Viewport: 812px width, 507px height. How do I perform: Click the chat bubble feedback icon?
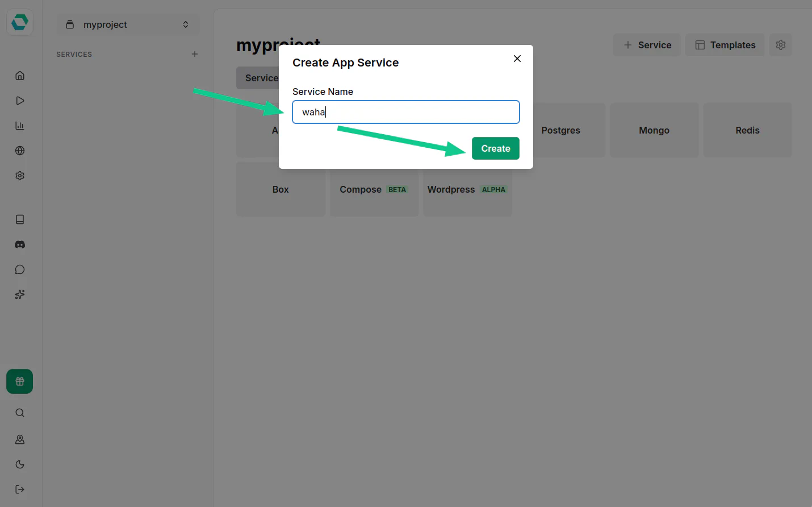click(20, 269)
